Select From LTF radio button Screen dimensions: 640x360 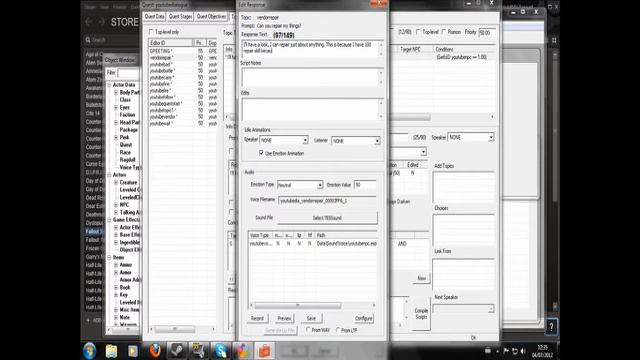(338, 330)
